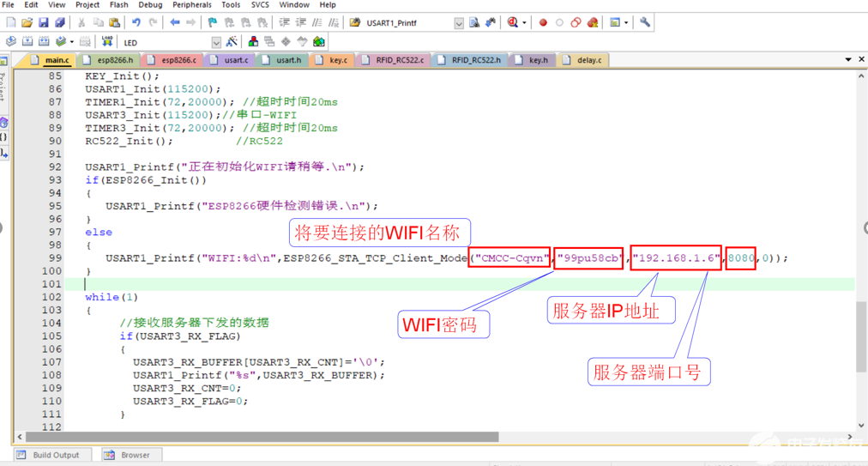Expand the LED target dropdown
The image size is (868, 466).
216,42
